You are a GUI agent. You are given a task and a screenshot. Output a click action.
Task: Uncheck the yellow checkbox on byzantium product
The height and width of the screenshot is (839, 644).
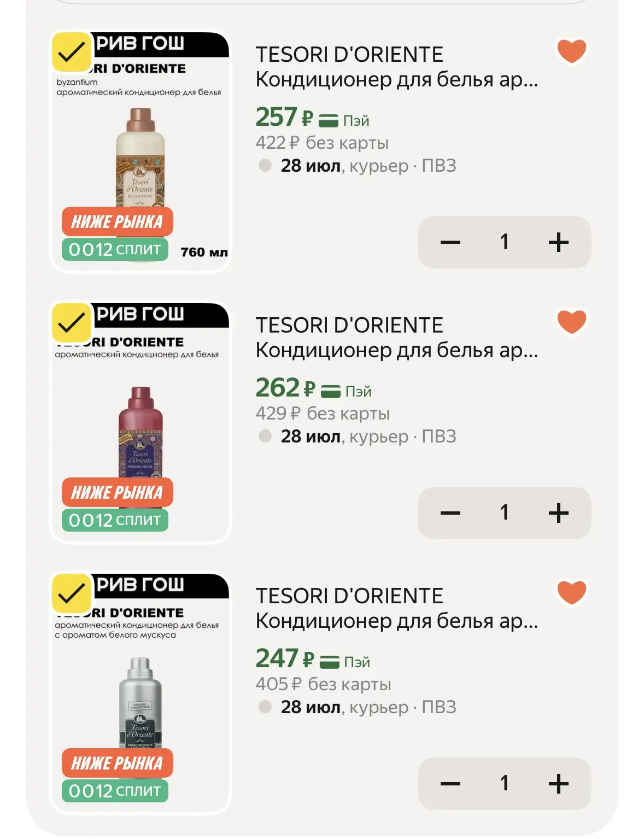(x=72, y=53)
